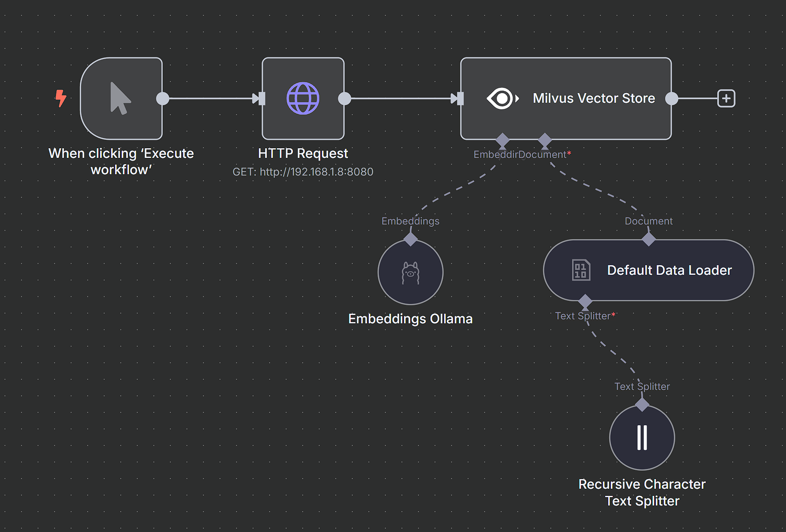Click the diamond connector atop Text Splitter node

(x=642, y=405)
